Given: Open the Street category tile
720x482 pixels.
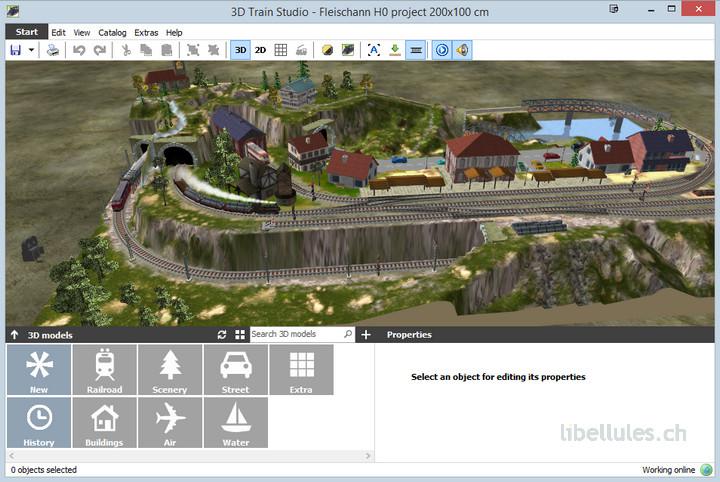Looking at the screenshot, I should click(x=236, y=370).
